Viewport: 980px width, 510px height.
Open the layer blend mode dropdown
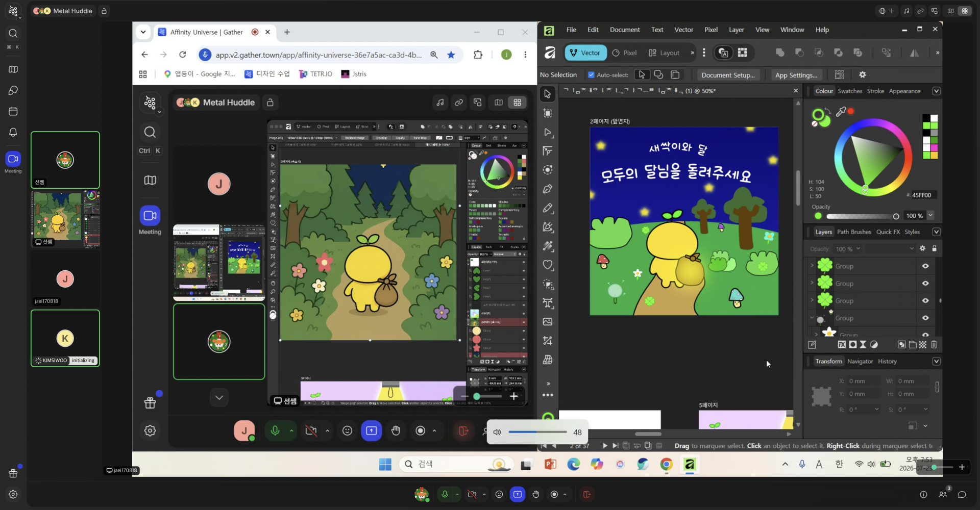(x=891, y=249)
